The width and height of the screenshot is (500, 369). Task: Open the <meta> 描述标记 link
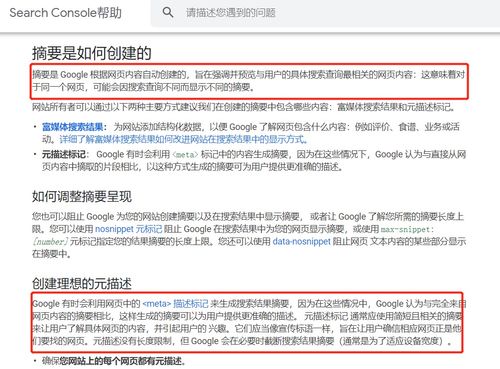coord(175,304)
